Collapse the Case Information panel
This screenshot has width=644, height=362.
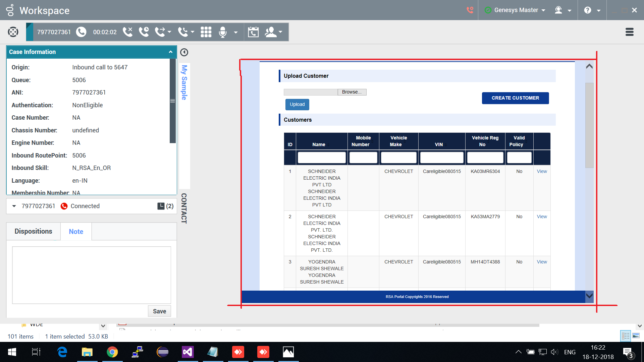tap(171, 52)
